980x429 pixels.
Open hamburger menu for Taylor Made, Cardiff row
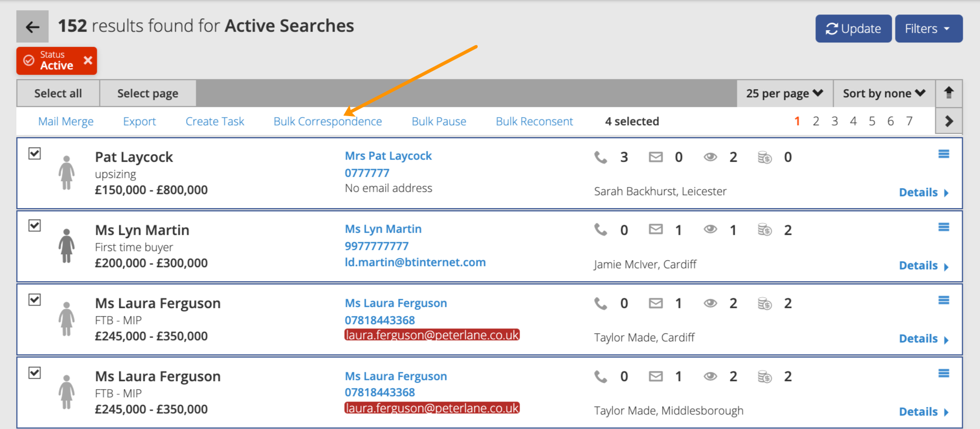tap(943, 301)
